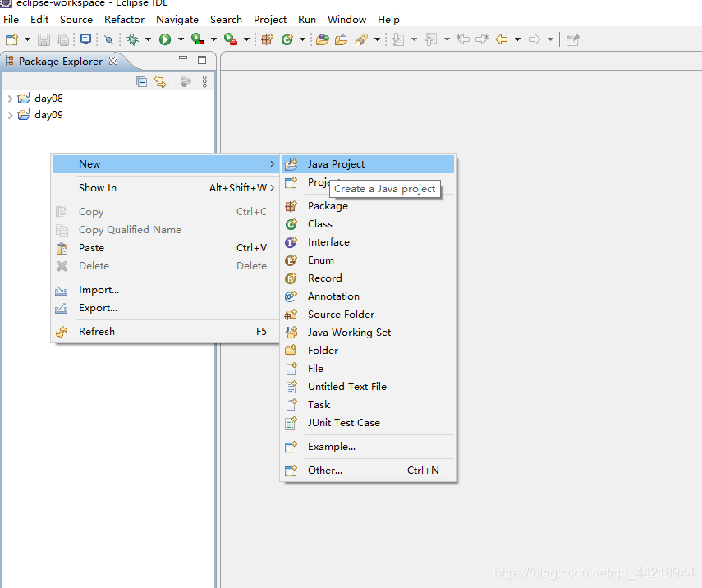Click the New Java Class toolbar icon
Image resolution: width=702 pixels, height=588 pixels.
pyautogui.click(x=287, y=40)
